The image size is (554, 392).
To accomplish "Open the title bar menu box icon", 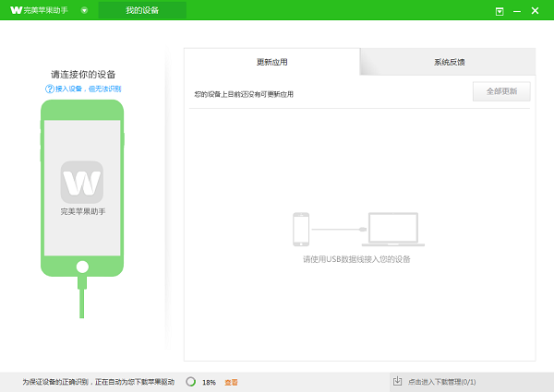I will (500, 11).
